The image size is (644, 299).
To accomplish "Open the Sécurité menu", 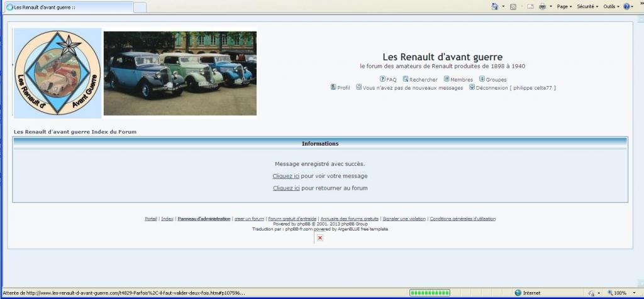I will tap(587, 6).
